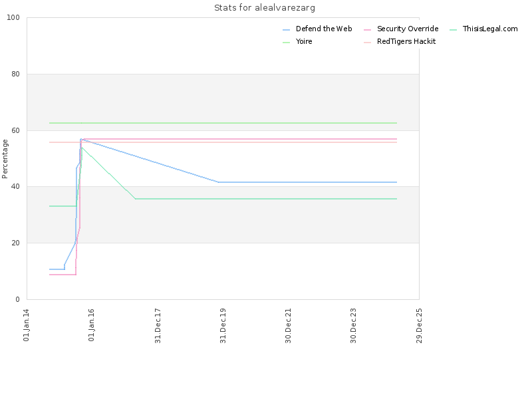
Task: Click the Percentage y-axis label
Action: click(x=5, y=158)
